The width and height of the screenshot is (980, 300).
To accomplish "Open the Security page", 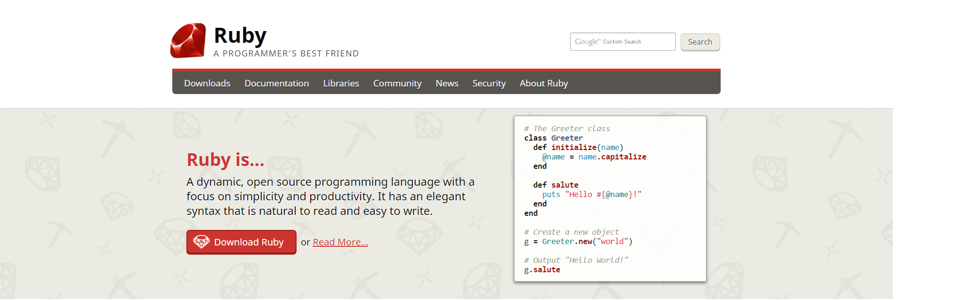I will tap(489, 83).
